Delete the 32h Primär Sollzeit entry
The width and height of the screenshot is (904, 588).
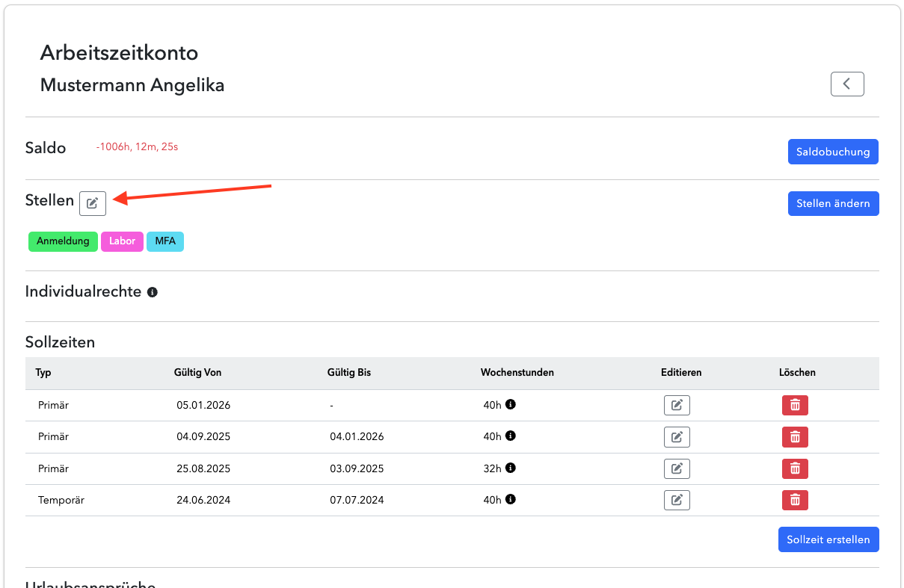tap(795, 468)
